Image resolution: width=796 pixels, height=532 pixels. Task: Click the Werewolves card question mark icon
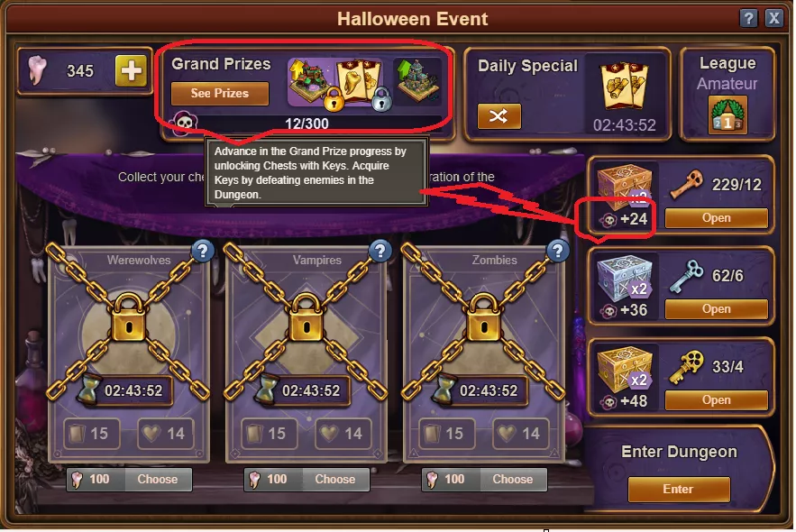[203, 251]
